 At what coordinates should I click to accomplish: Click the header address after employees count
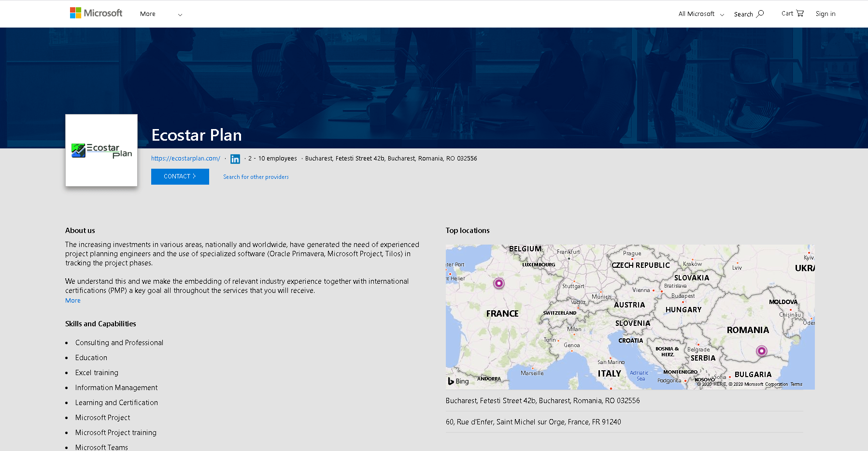point(391,159)
